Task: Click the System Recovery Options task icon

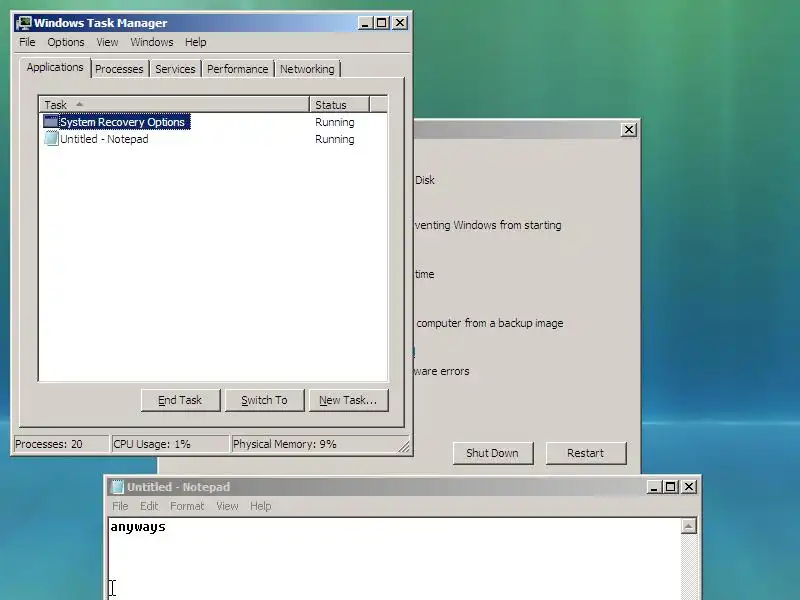Action: 51,122
